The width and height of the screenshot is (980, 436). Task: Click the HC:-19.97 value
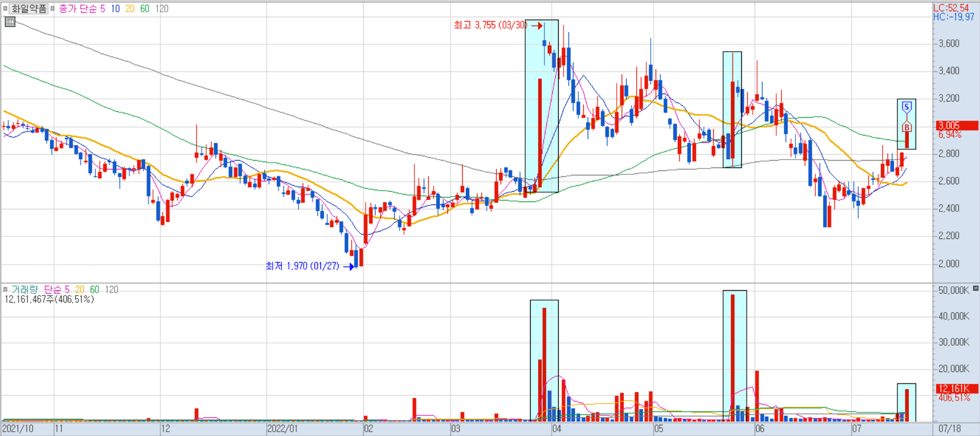953,17
